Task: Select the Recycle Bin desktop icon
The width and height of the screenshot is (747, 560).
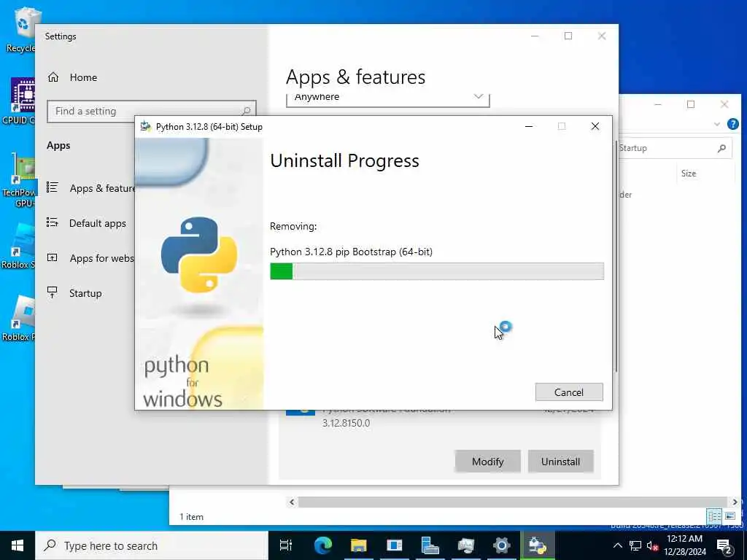Action: (21, 29)
